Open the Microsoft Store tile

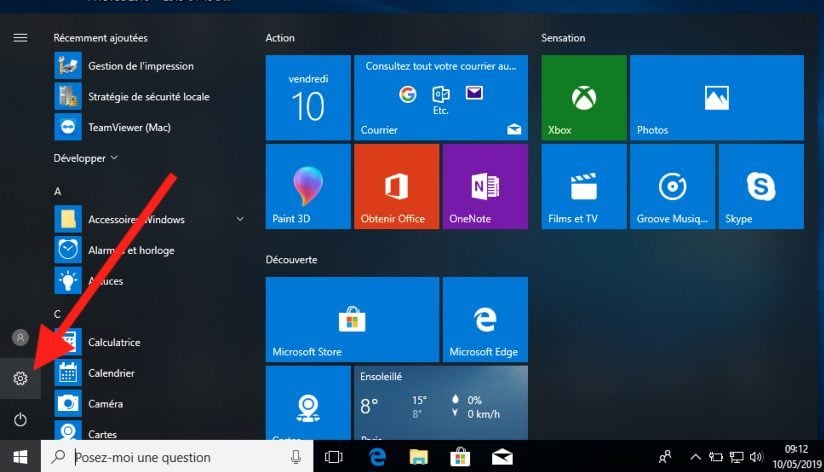[x=352, y=320]
